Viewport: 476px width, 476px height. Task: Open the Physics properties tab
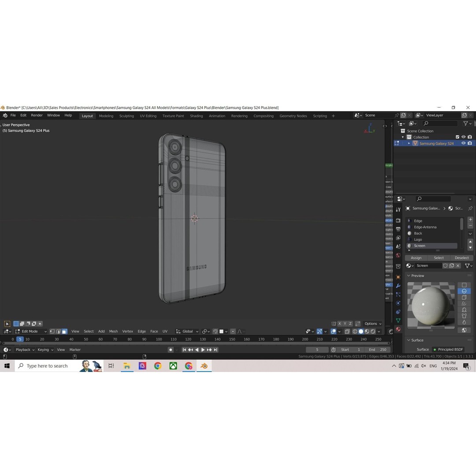pyautogui.click(x=398, y=303)
